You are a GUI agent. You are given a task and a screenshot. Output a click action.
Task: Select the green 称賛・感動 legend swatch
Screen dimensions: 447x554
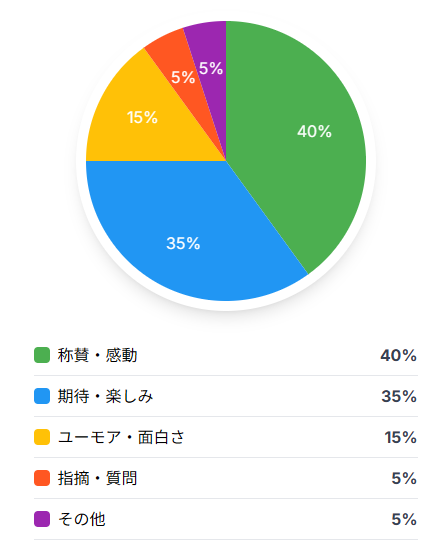click(42, 355)
